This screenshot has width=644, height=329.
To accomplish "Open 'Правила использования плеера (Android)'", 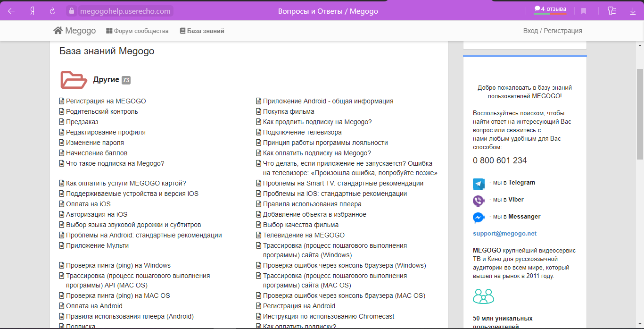I will (x=130, y=316).
